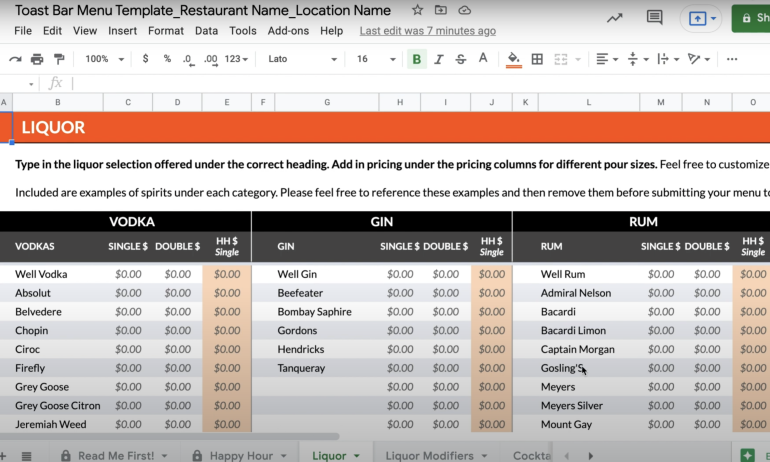Toggle italic formatting
The image size is (770, 462).
tap(439, 59)
